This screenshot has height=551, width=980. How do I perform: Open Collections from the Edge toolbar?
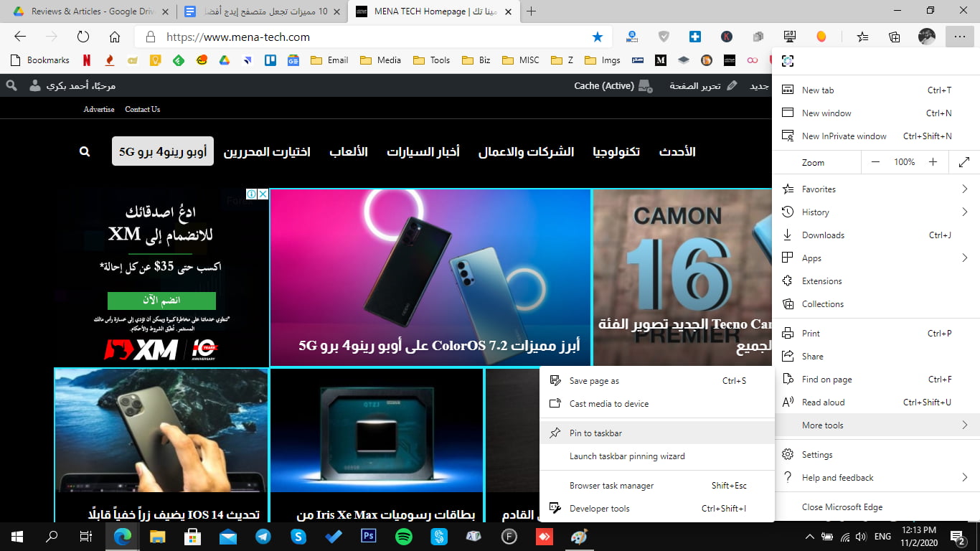894,36
